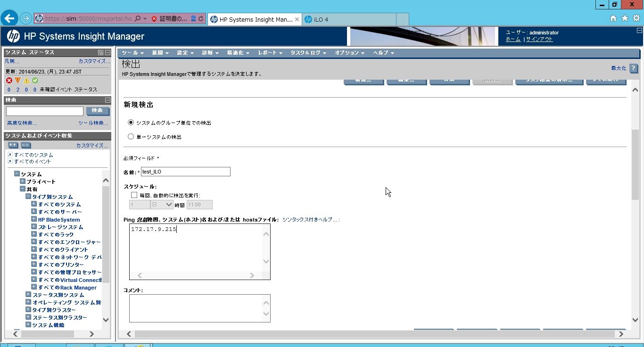Click the 名前 input field with test_ILO

tap(186, 172)
